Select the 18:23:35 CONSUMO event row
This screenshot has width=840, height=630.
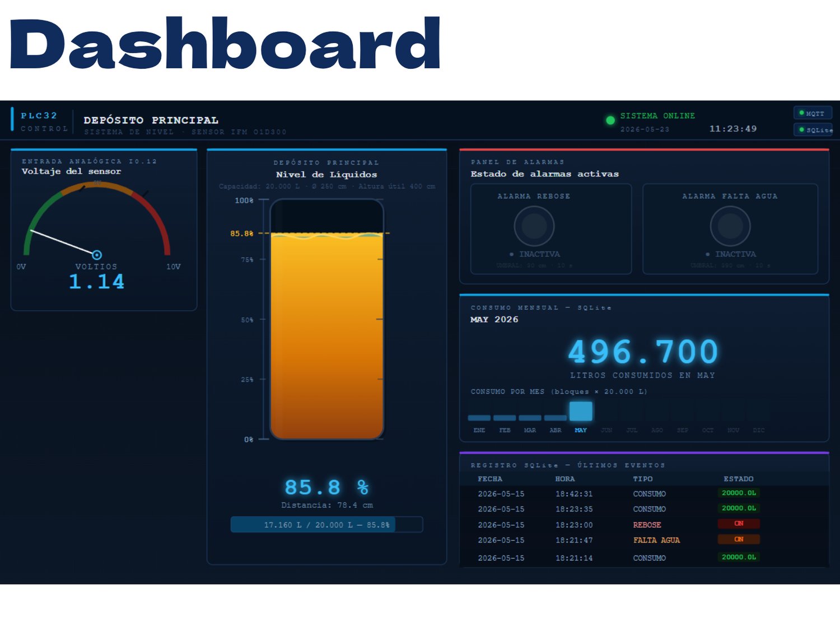pos(644,509)
